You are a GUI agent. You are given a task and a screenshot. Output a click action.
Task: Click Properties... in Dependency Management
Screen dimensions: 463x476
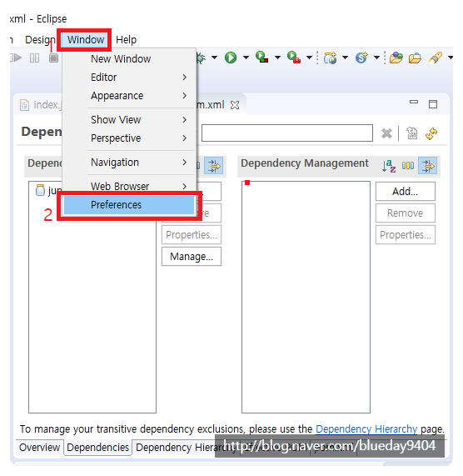406,234
